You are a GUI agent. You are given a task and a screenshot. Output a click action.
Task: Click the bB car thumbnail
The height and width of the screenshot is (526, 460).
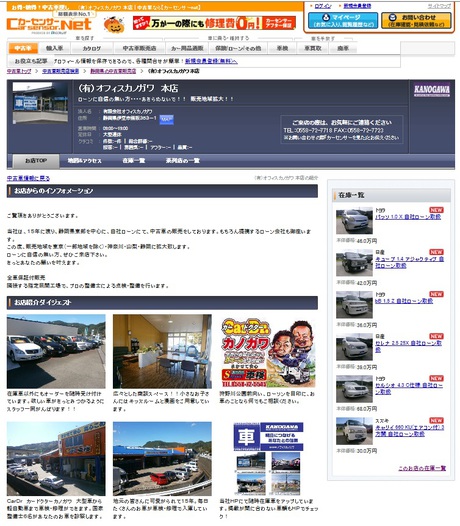point(354,305)
